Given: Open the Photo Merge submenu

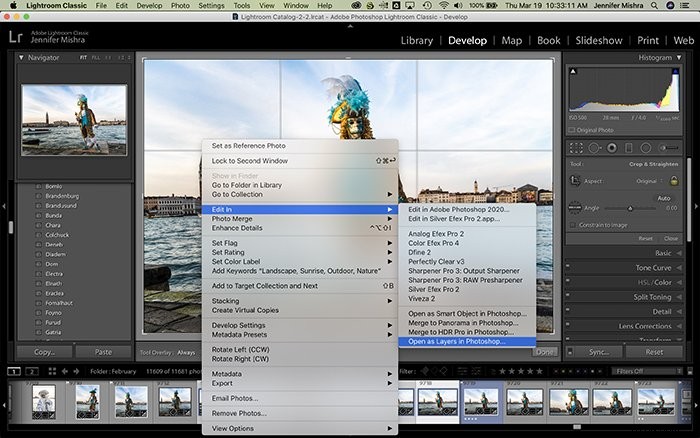Looking at the screenshot, I should pos(300,219).
